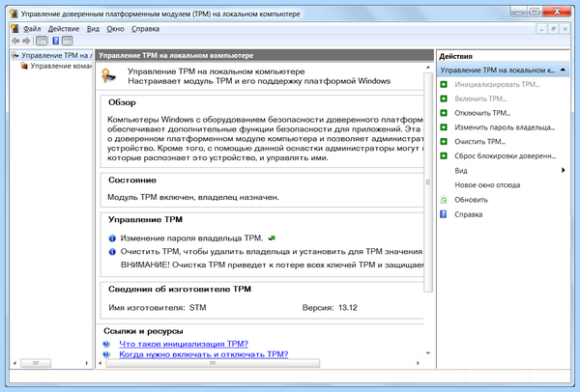Select Управление командами tree node

(x=61, y=66)
